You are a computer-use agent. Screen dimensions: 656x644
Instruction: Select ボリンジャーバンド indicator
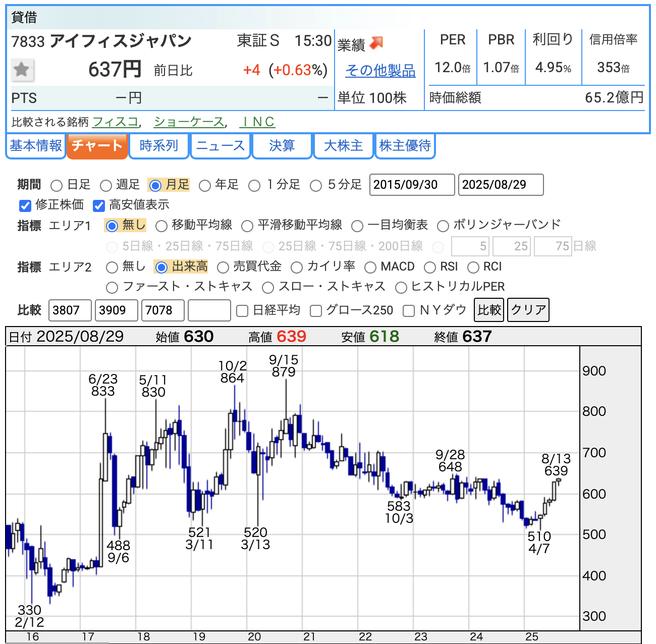click(443, 226)
